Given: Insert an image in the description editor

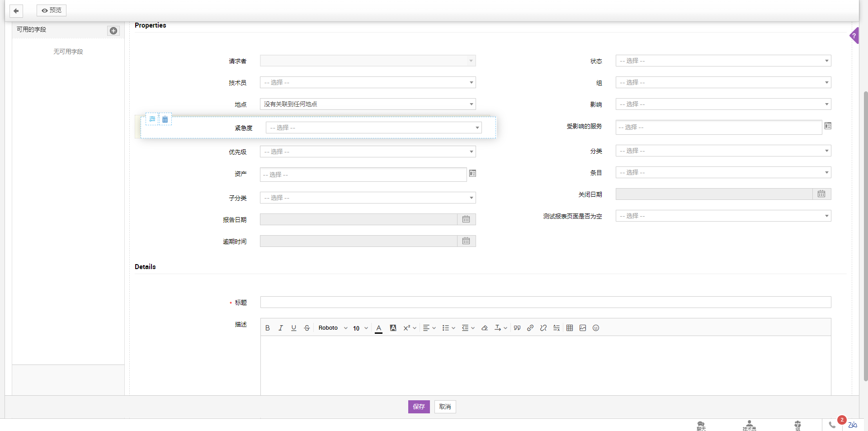Looking at the screenshot, I should 583,328.
